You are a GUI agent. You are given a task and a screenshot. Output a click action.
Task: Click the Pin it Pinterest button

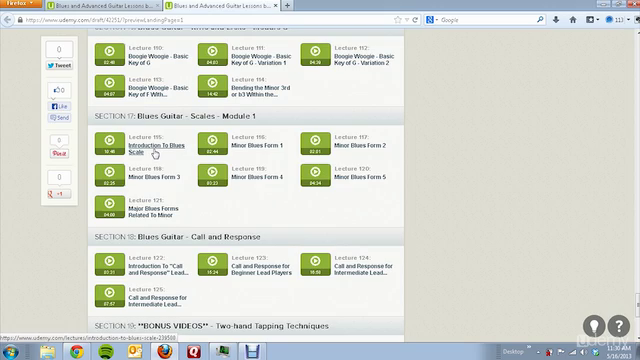[59, 153]
